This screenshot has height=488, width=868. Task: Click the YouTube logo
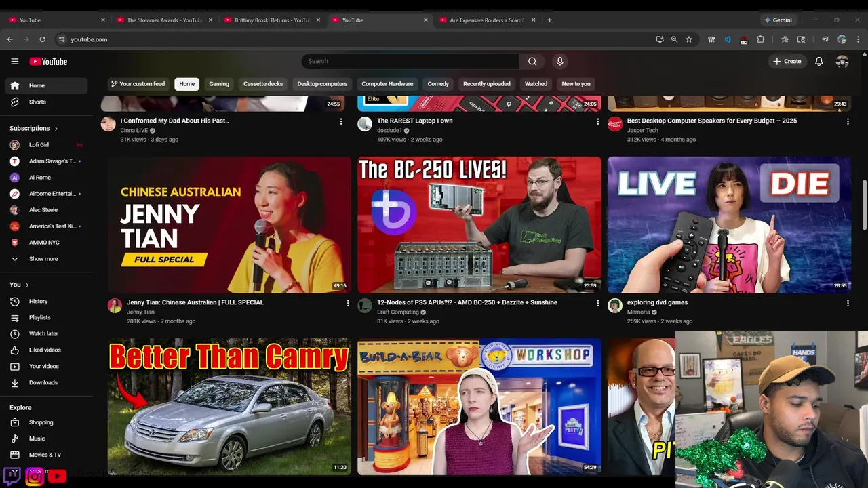(48, 62)
